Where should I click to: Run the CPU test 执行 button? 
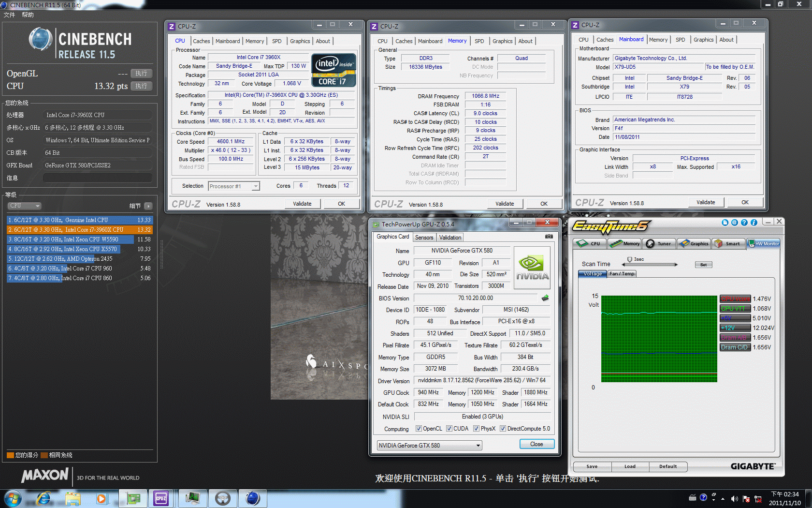coord(141,86)
